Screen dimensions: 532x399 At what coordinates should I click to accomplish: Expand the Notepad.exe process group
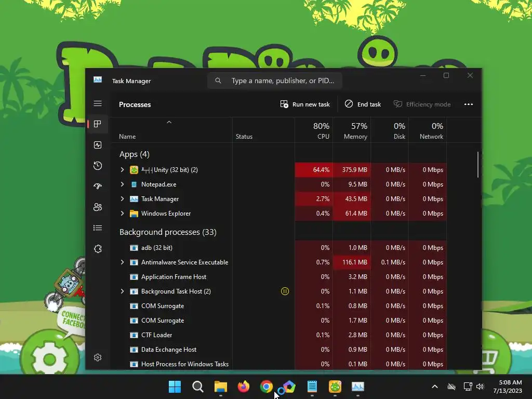pyautogui.click(x=123, y=184)
